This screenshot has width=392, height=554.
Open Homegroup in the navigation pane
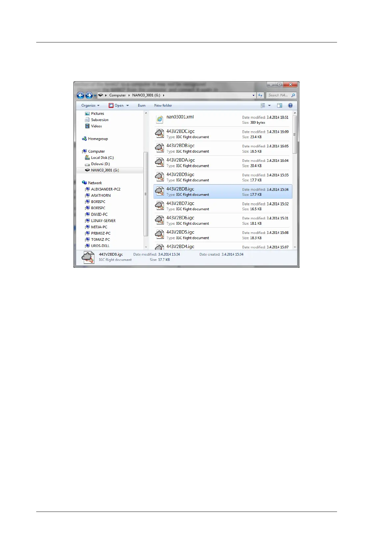(98, 139)
